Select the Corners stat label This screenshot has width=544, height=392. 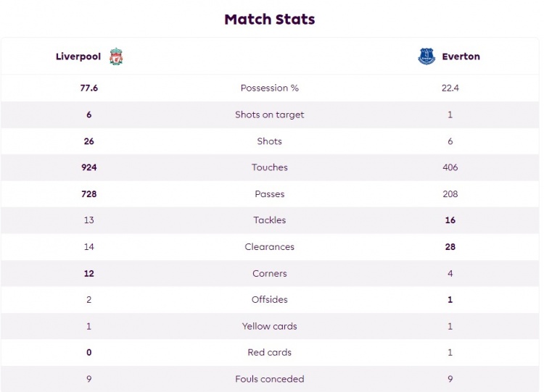pyautogui.click(x=270, y=273)
